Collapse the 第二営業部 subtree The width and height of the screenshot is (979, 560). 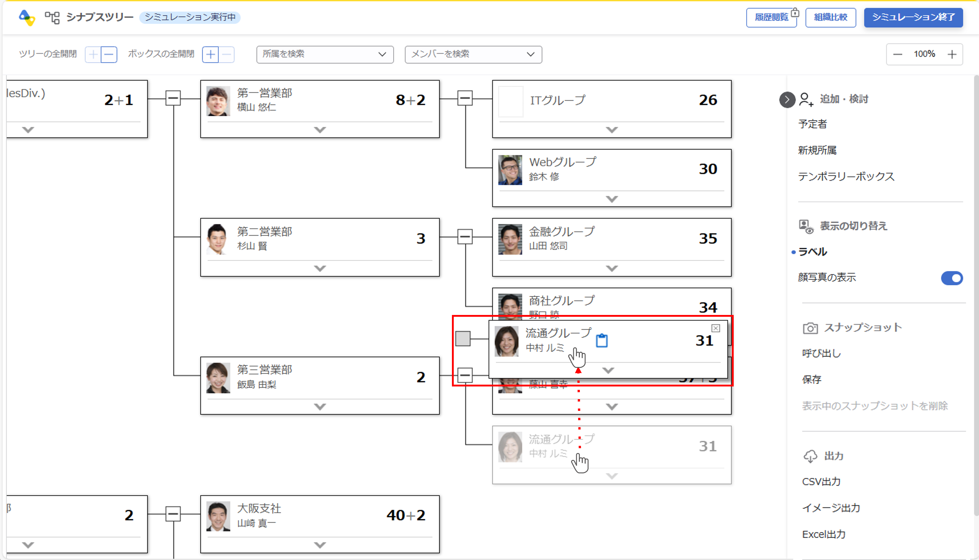(x=465, y=237)
